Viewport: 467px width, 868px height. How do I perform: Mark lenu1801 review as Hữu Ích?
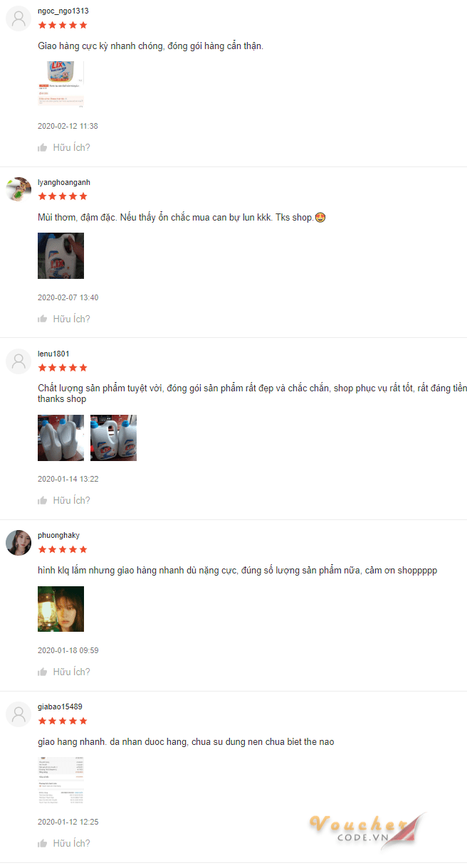[x=71, y=500]
